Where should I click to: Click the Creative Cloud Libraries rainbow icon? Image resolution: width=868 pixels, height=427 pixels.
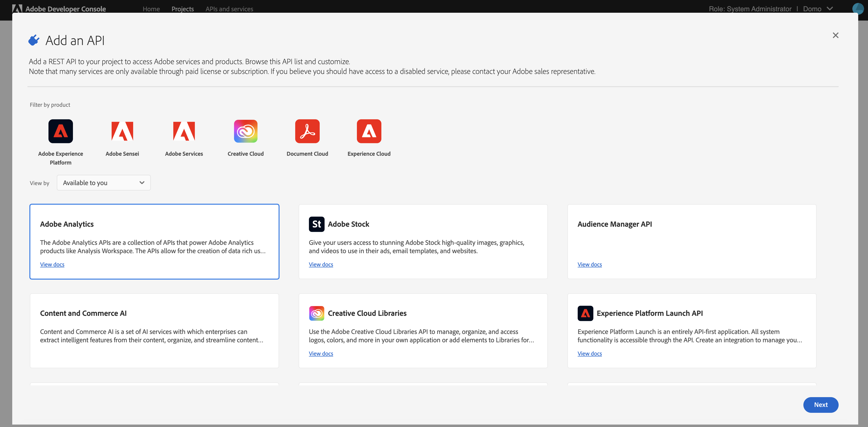pos(316,313)
